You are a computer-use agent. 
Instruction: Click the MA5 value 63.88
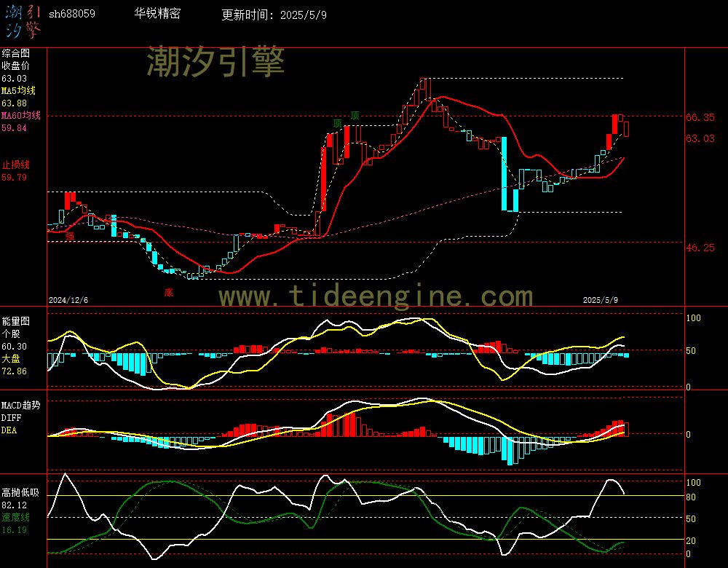(x=15, y=103)
